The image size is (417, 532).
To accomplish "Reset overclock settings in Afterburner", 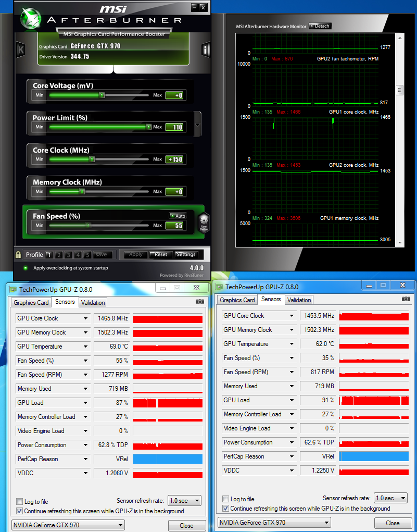I will (161, 254).
